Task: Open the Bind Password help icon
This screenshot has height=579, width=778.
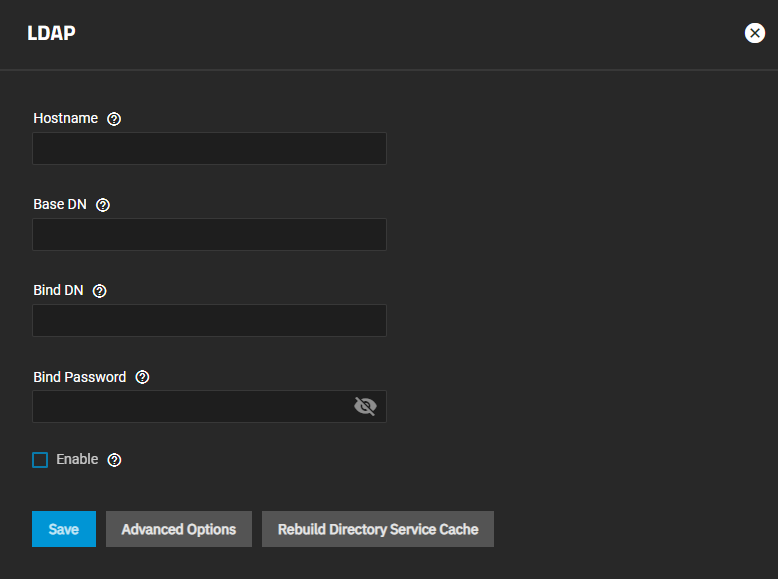Action: (142, 377)
